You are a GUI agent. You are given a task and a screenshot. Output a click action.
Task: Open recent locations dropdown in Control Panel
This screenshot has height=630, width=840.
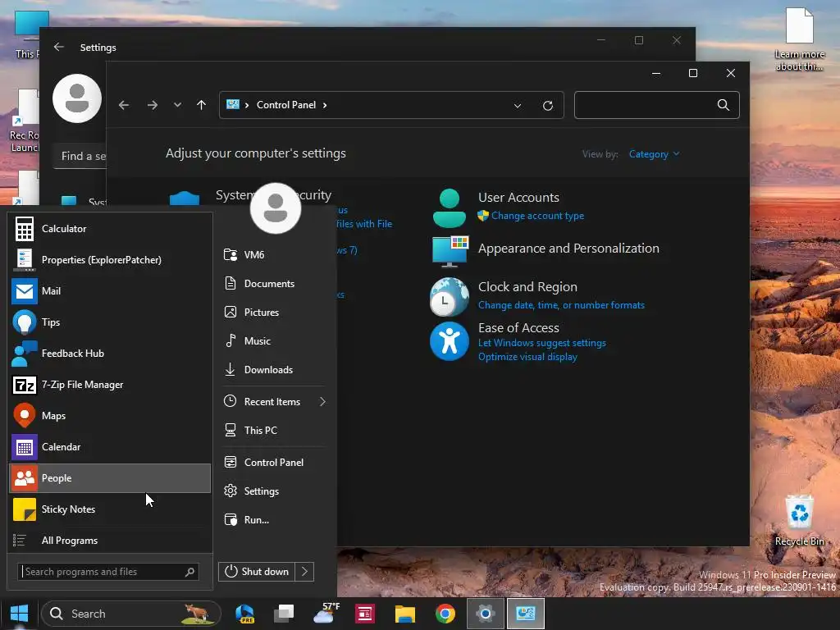point(177,105)
